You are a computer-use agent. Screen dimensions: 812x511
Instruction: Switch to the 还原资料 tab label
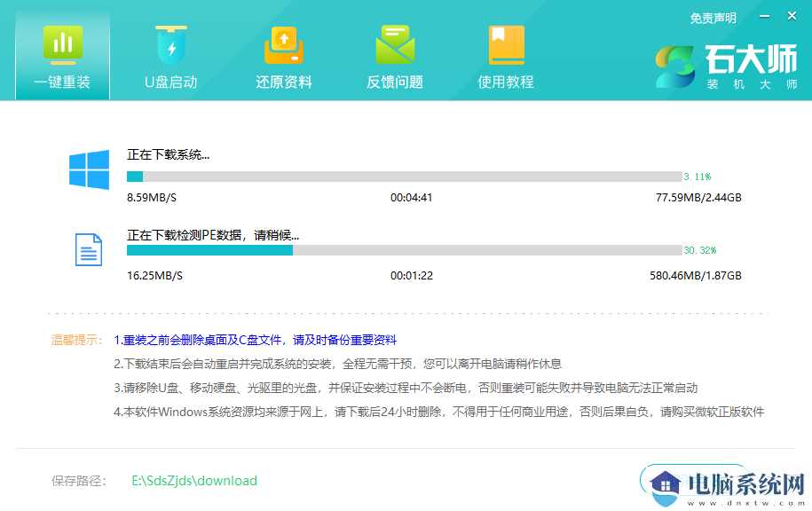283,82
